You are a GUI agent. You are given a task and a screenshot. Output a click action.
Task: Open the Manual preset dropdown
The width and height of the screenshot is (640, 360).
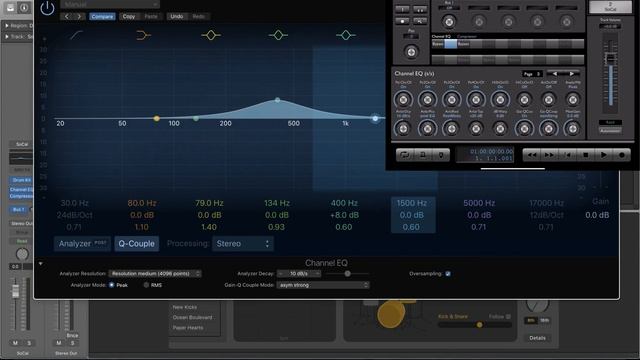[110, 4]
